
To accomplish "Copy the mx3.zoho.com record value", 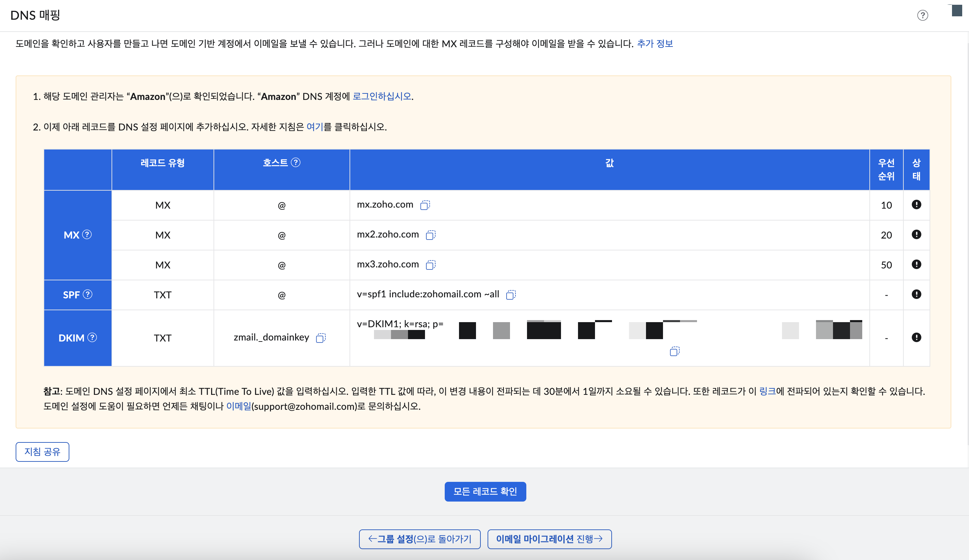I will 431,265.
